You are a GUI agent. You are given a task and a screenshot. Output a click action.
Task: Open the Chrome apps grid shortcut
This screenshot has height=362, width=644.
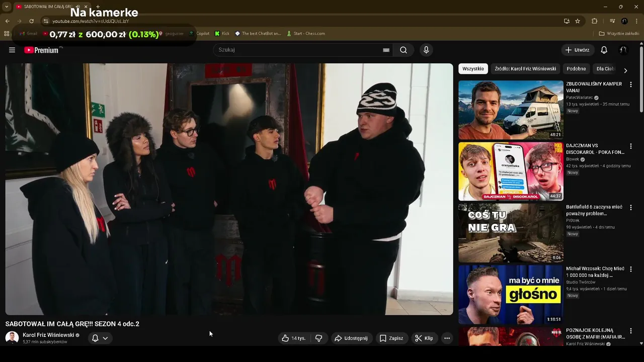coord(7,34)
